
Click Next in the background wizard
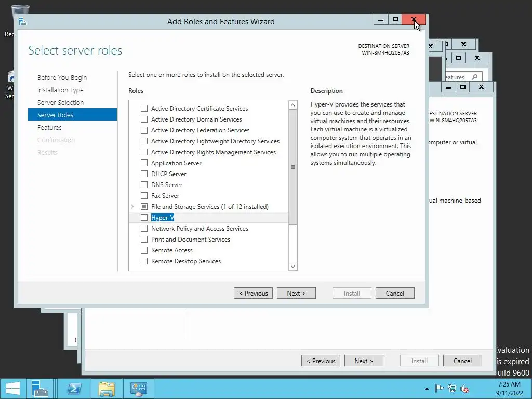pyautogui.click(x=364, y=361)
